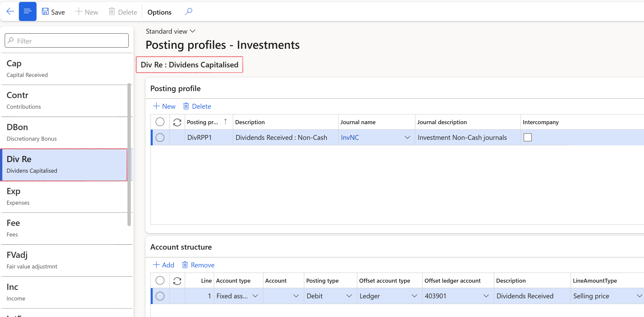Select the Div Re Dividens Capitalised item
Image resolution: width=644 pixels, height=317 pixels.
tap(64, 165)
